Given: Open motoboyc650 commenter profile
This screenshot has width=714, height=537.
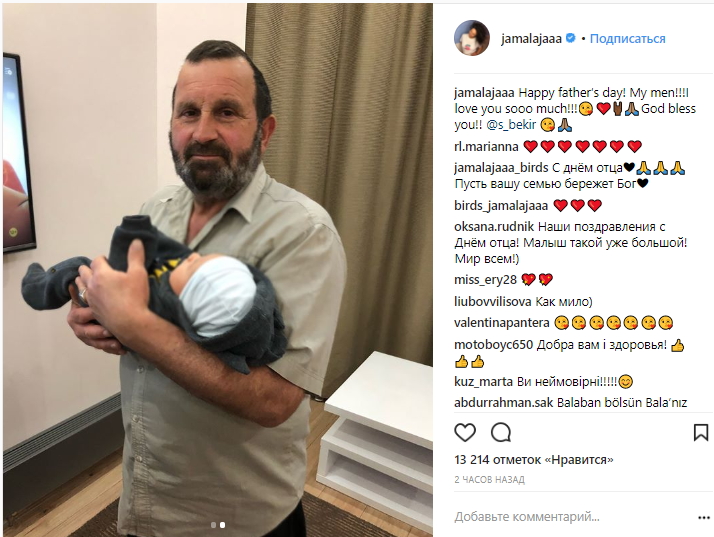Looking at the screenshot, I should tap(494, 345).
